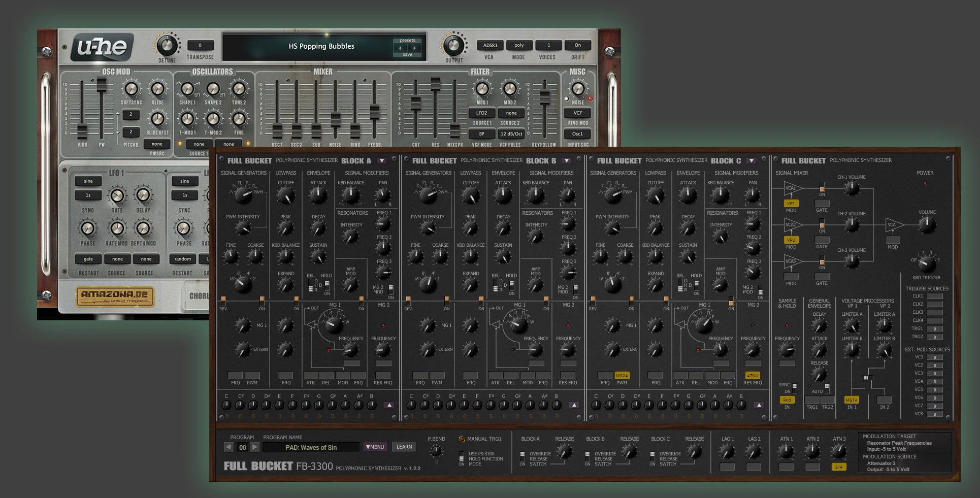The height and width of the screenshot is (498, 980).
Task: Click S/H button under ATN 3
Action: coord(839,467)
